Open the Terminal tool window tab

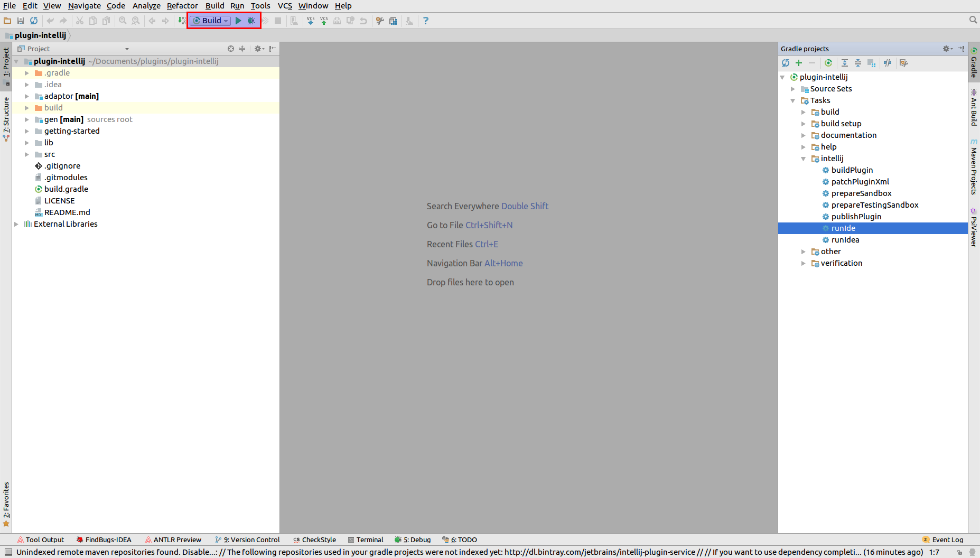tap(366, 540)
